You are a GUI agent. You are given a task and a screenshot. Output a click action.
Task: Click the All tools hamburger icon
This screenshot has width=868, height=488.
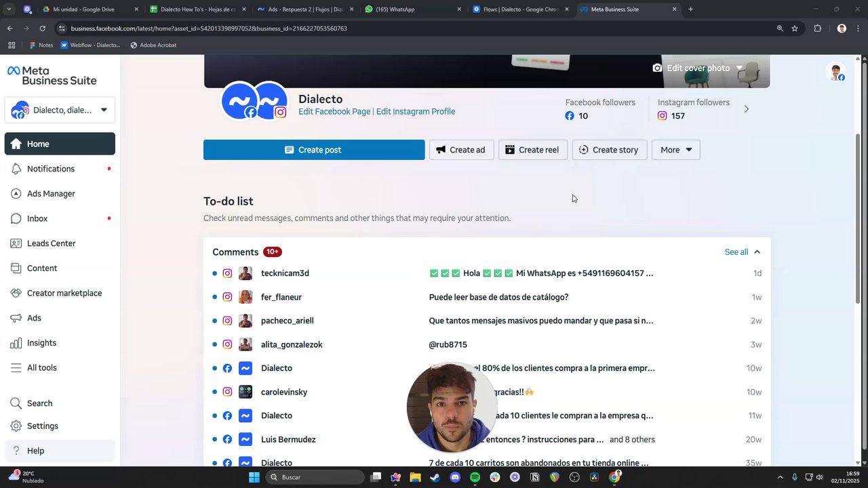click(16, 367)
